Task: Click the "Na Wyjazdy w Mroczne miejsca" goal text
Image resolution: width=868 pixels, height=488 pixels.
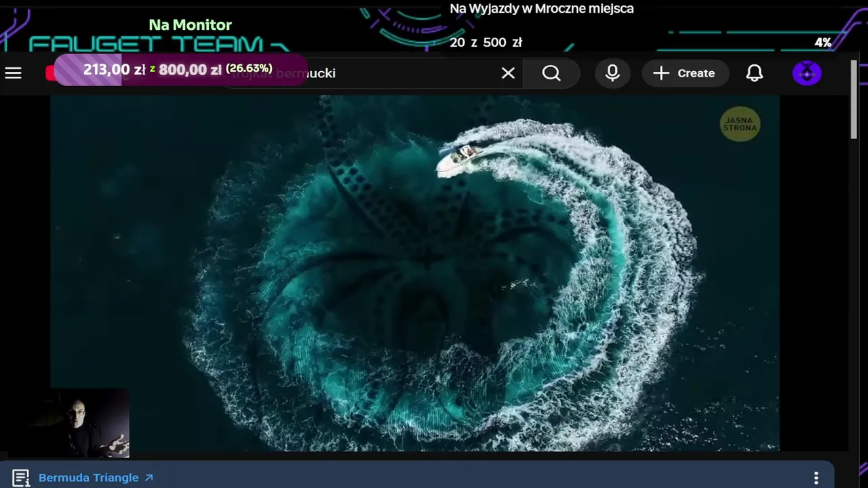Action: 542,9
